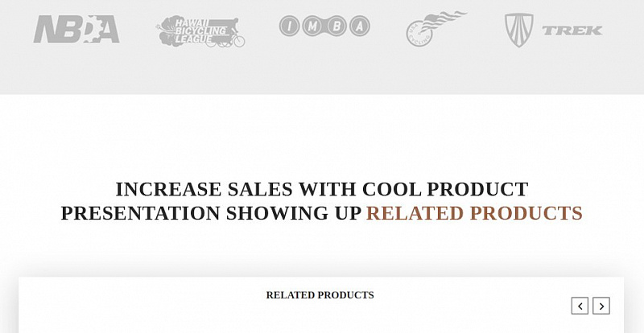The width and height of the screenshot is (644, 333).
Task: Click the TREK wordmark text
Action: pos(572,31)
